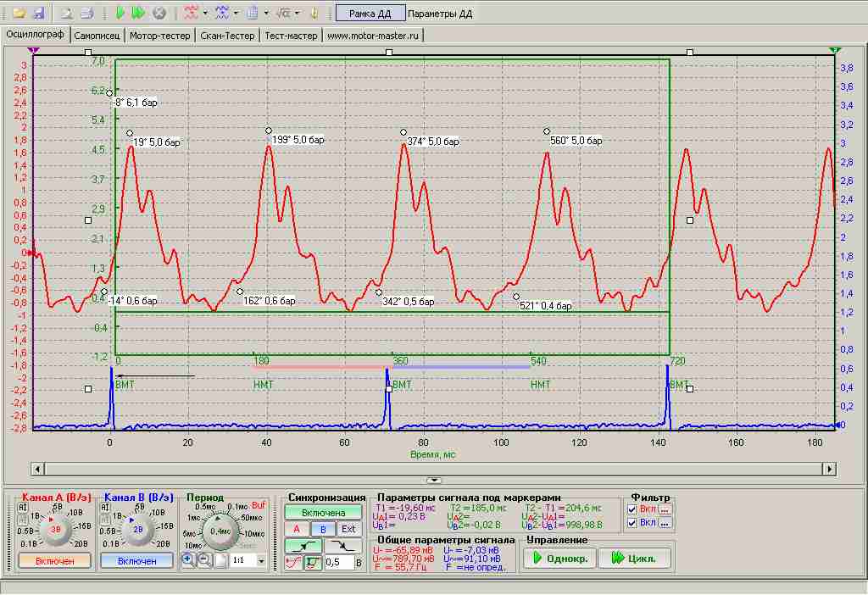
Task: Toggle blue channel filter checkbox
Action: [632, 522]
